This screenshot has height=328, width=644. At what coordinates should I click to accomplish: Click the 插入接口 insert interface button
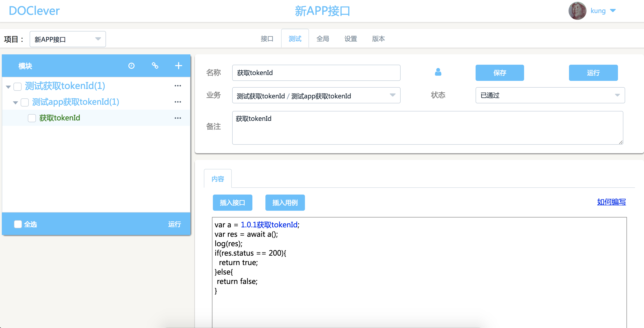pos(232,203)
